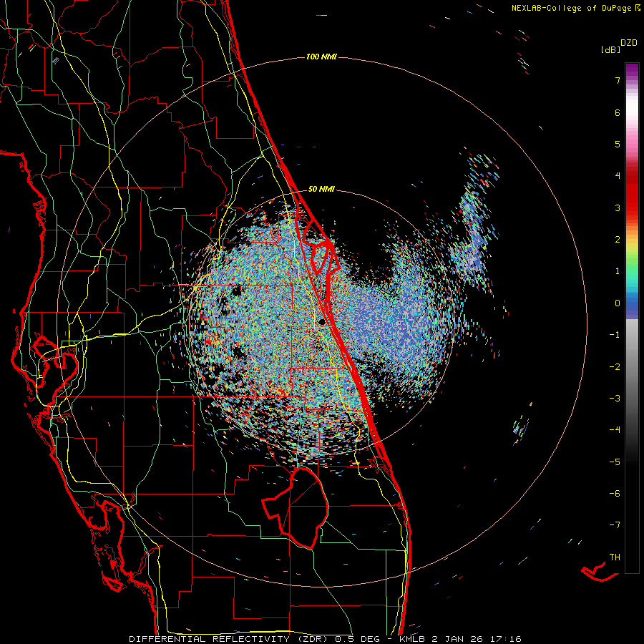Image resolution: width=644 pixels, height=644 pixels.
Task: Select the 6 dB scale value
Action: click(x=618, y=112)
